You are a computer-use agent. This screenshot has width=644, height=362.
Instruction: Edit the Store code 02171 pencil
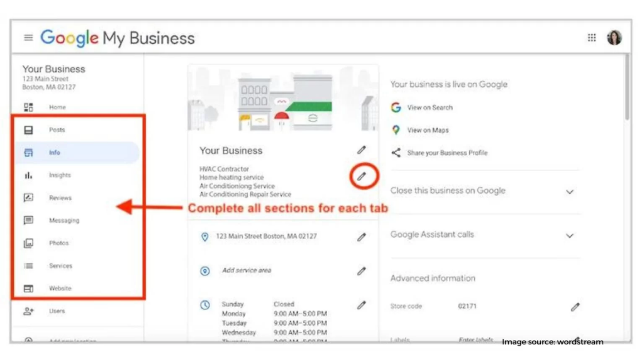point(575,307)
